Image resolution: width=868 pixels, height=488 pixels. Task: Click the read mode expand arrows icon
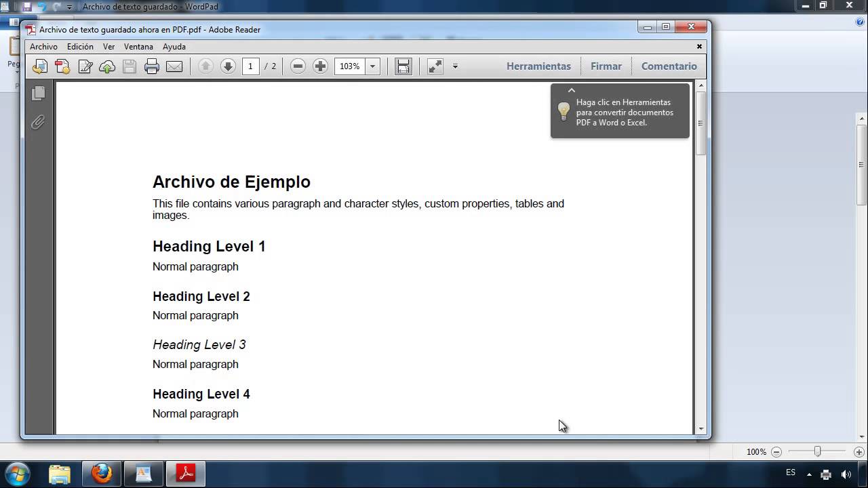point(435,66)
